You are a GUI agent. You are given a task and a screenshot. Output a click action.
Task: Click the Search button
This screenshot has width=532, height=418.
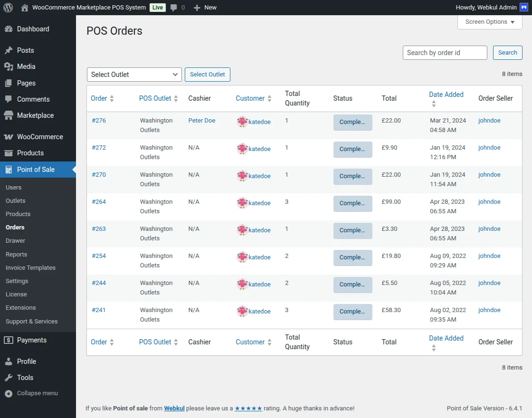(x=507, y=53)
